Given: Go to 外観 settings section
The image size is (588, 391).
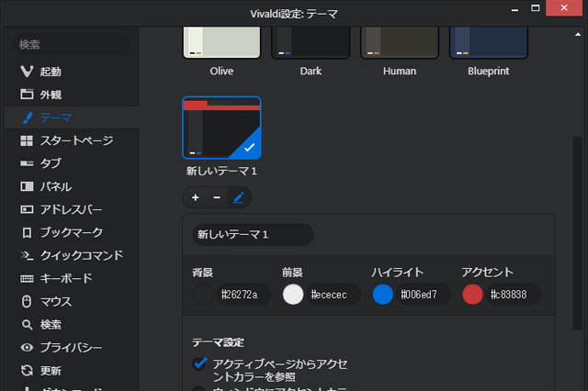Looking at the screenshot, I should pyautogui.click(x=72, y=95).
